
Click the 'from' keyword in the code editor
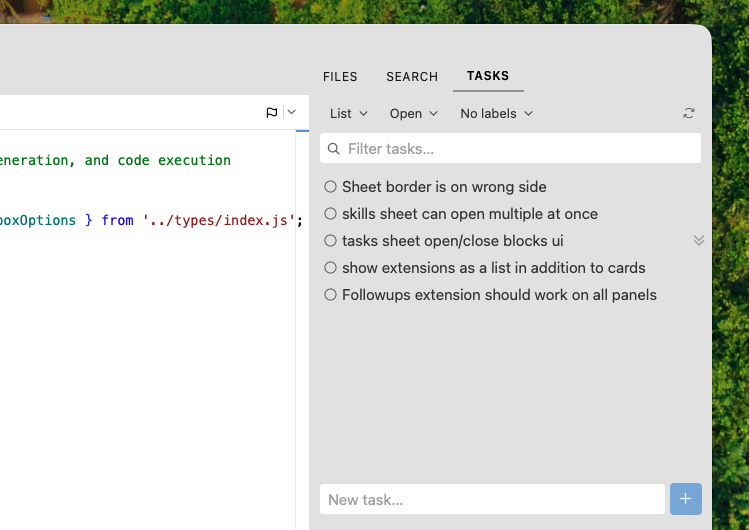117,220
